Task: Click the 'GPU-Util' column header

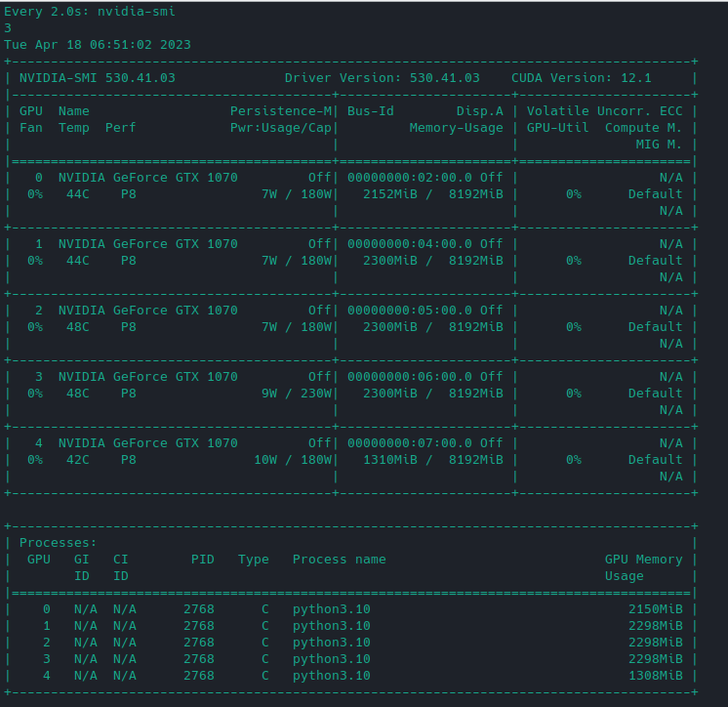Action: pos(557,128)
